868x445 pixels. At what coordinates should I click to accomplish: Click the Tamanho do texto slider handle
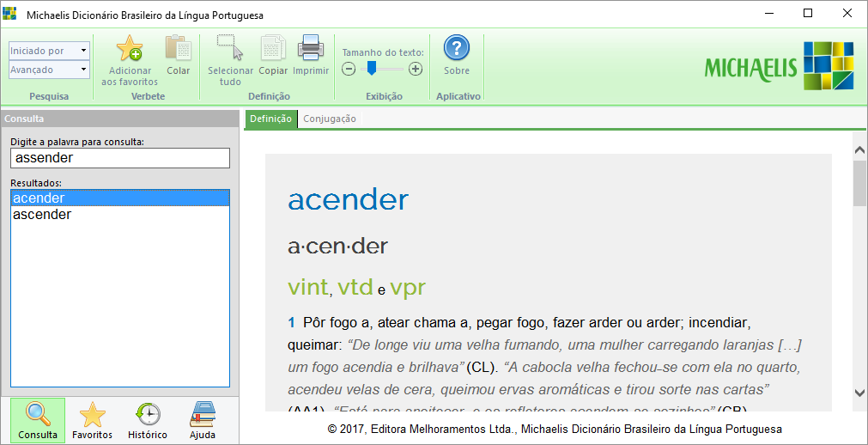click(372, 68)
